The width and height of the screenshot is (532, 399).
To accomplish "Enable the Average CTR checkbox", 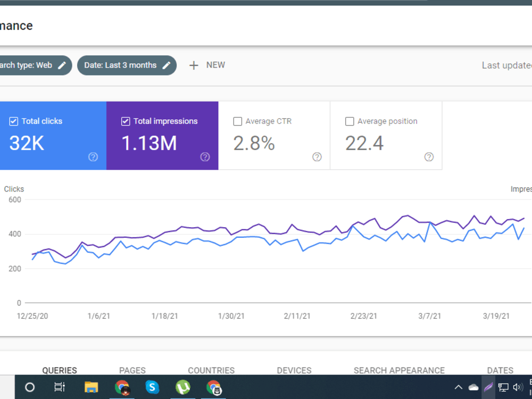I will click(x=237, y=121).
